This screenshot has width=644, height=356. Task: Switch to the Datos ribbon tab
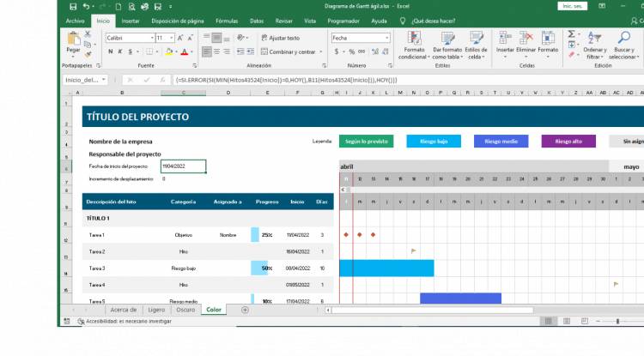pyautogui.click(x=257, y=21)
